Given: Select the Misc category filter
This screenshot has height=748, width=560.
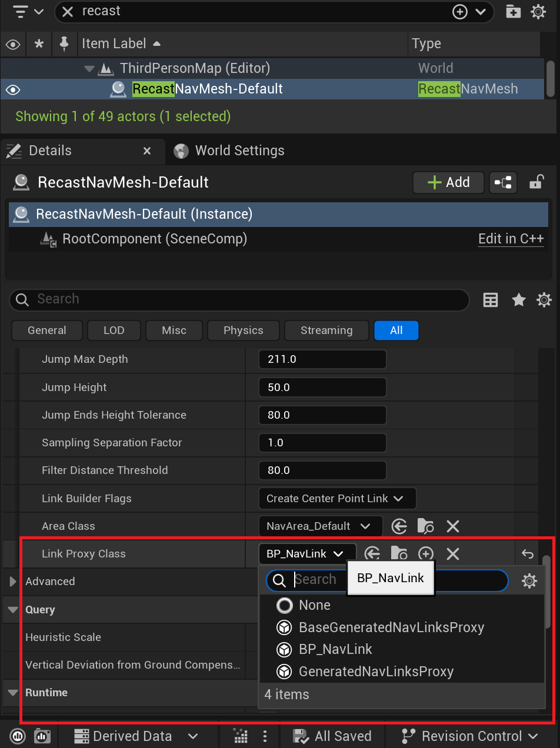Looking at the screenshot, I should click(174, 330).
